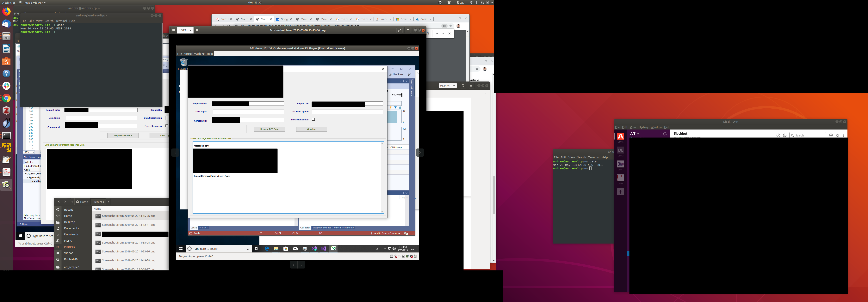Image resolution: width=868 pixels, height=302 pixels.
Task: Open Screenshot from 2019-05-20 13-12-41.png
Action: pos(128,225)
